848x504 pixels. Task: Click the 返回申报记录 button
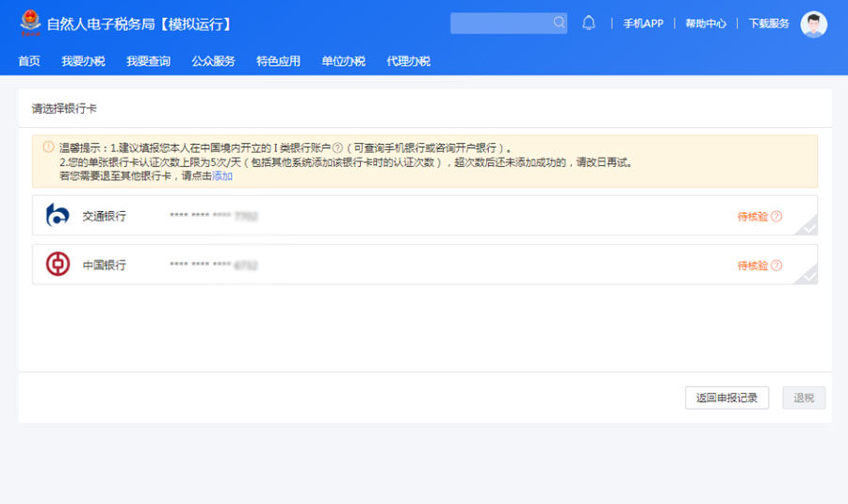726,398
